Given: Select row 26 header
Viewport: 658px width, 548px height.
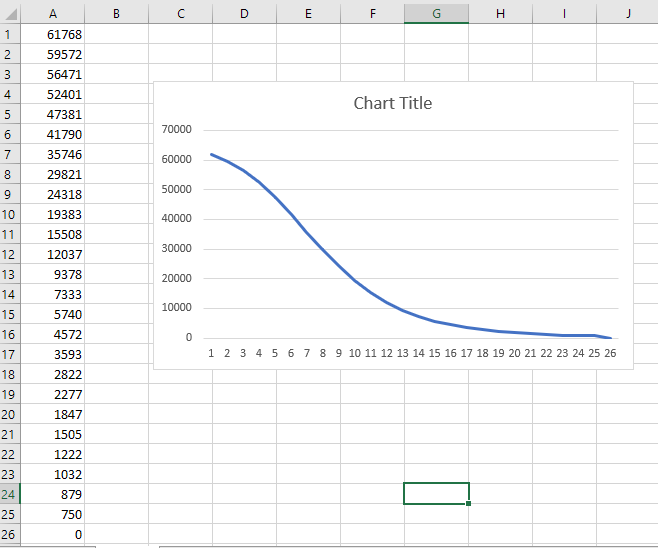Looking at the screenshot, I should coord(10,534).
